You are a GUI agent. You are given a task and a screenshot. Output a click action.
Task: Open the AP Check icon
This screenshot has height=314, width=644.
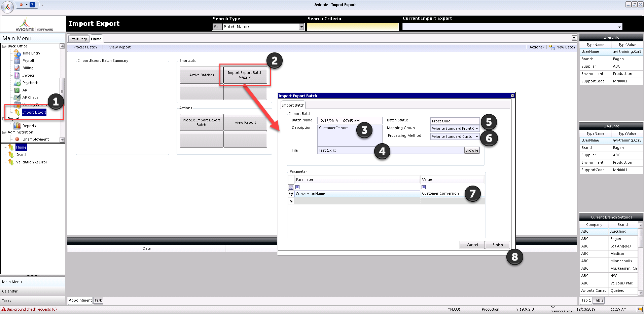(17, 97)
